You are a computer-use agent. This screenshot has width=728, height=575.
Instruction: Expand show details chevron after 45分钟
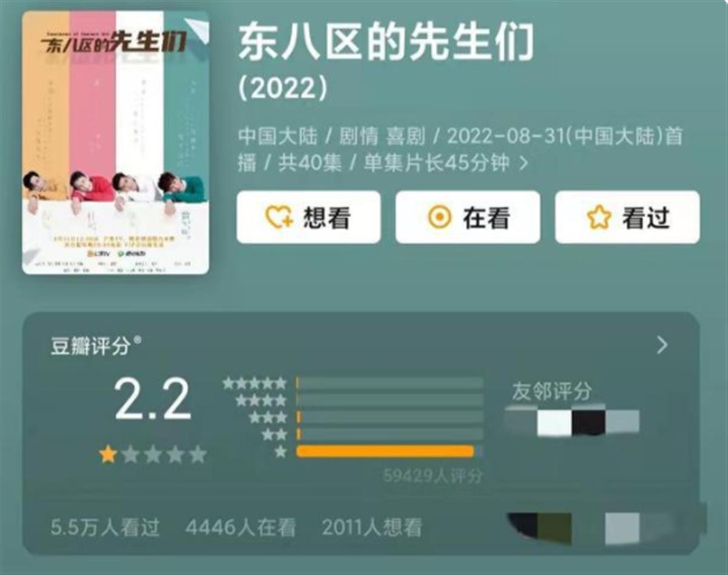point(524,163)
